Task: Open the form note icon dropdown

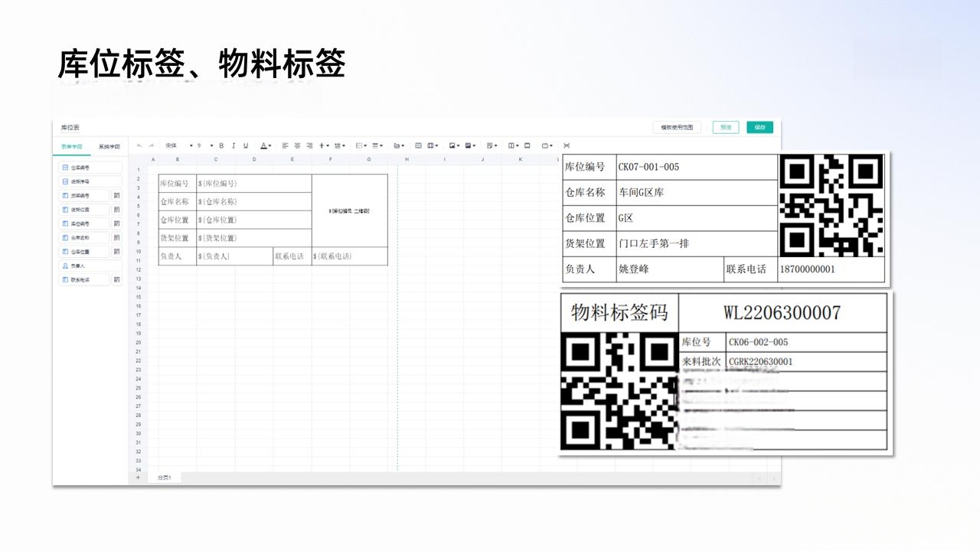Action: point(492,145)
